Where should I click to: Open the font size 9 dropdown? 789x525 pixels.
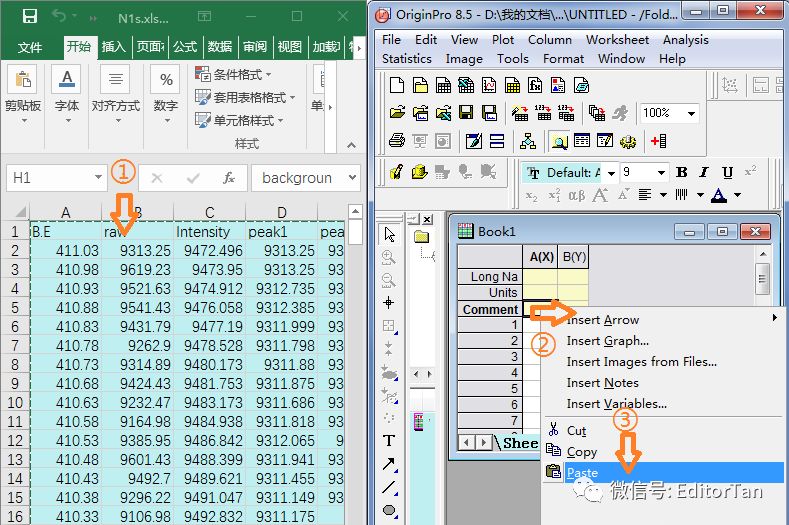pyautogui.click(x=661, y=173)
